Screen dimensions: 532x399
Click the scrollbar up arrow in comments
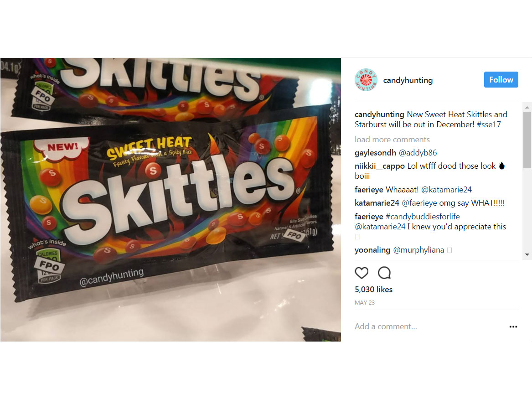[x=527, y=107]
